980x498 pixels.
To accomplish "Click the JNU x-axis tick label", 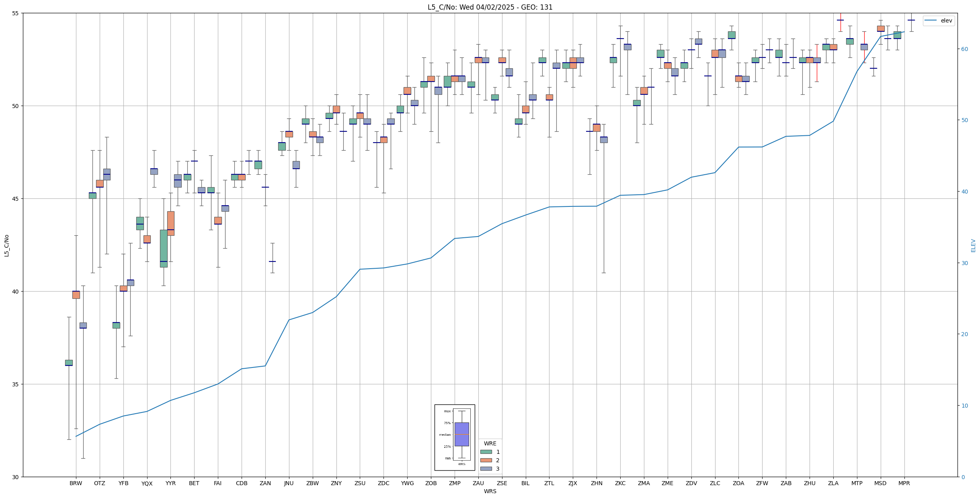I will (289, 484).
